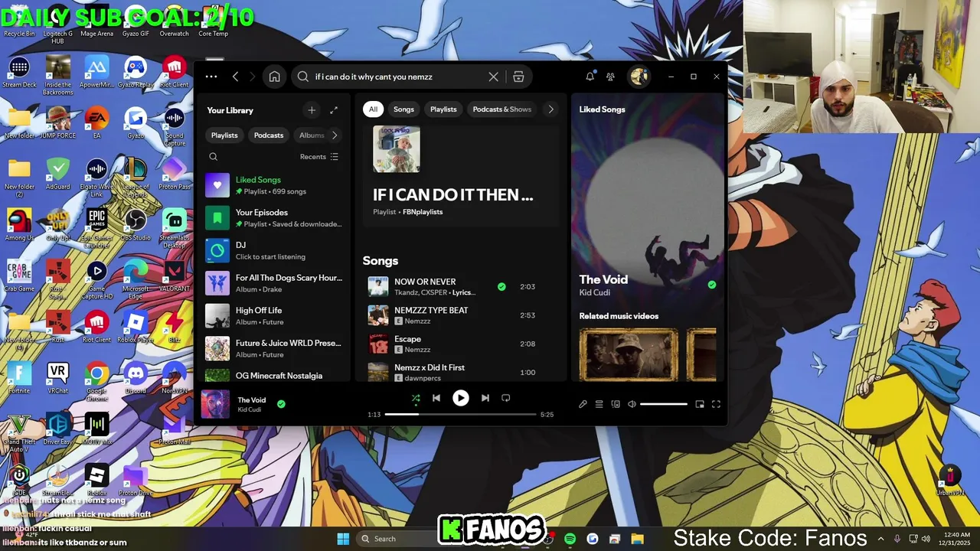Open Liked Songs playlist in library
Image resolution: width=980 pixels, height=551 pixels.
click(274, 185)
